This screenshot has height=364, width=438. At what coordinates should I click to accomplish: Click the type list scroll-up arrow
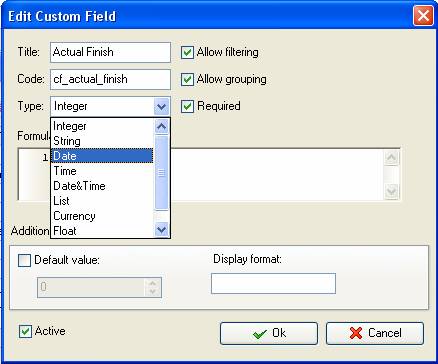point(162,127)
